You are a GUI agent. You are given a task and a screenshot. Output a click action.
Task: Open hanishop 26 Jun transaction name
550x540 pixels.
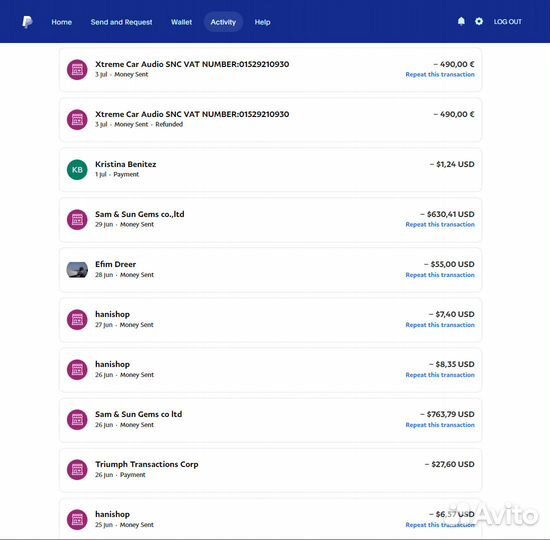point(112,364)
